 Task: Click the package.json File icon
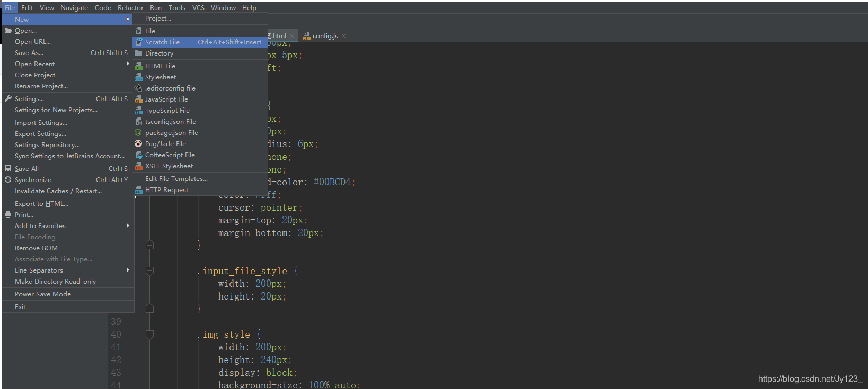pyautogui.click(x=138, y=132)
